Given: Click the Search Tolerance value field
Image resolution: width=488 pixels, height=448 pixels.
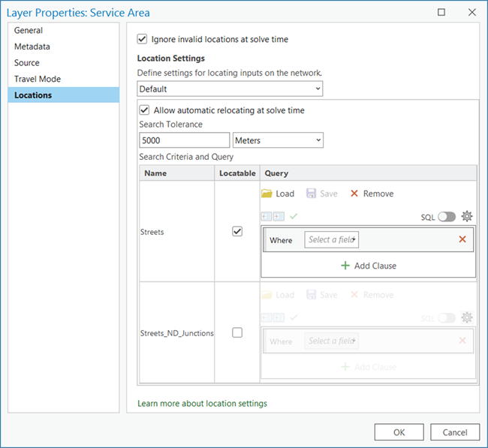Looking at the screenshot, I should 184,140.
